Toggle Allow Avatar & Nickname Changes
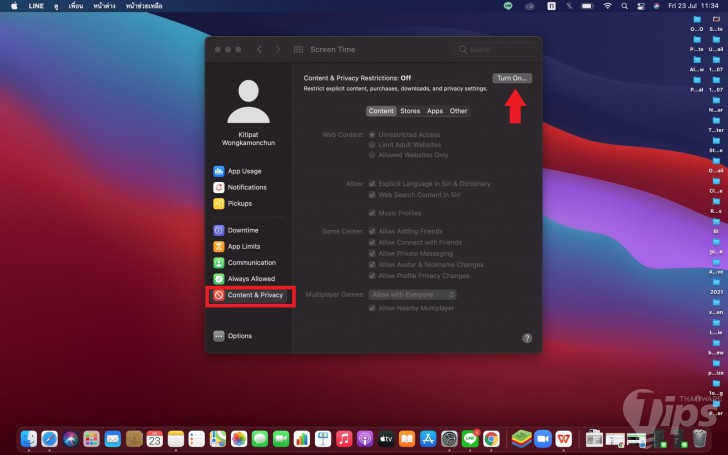Viewport: 728px width, 455px height. [x=372, y=265]
